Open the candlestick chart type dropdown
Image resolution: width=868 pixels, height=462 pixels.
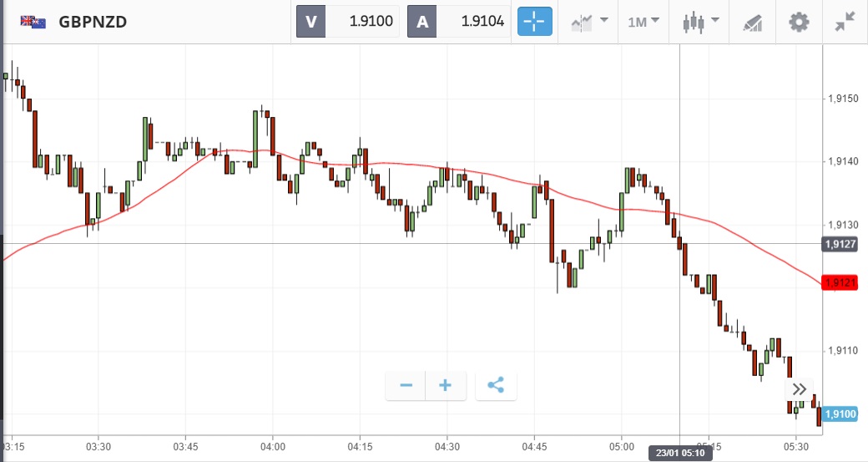pyautogui.click(x=699, y=22)
